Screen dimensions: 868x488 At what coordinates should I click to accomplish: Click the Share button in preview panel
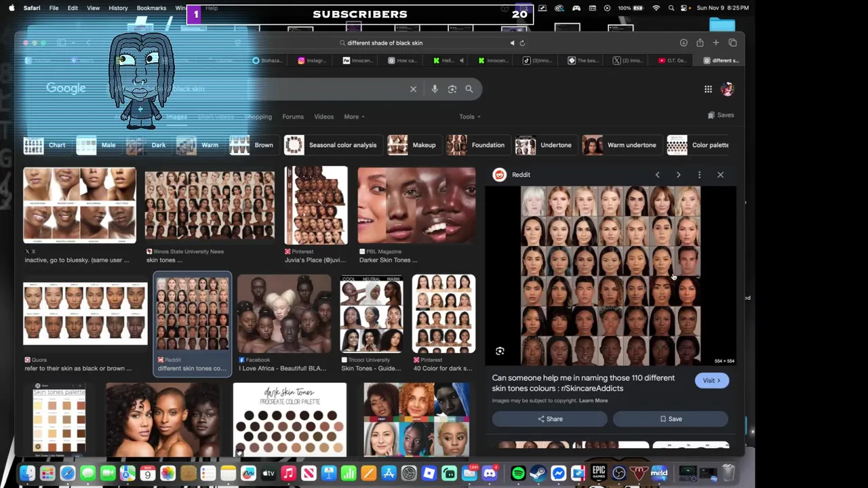(x=550, y=419)
